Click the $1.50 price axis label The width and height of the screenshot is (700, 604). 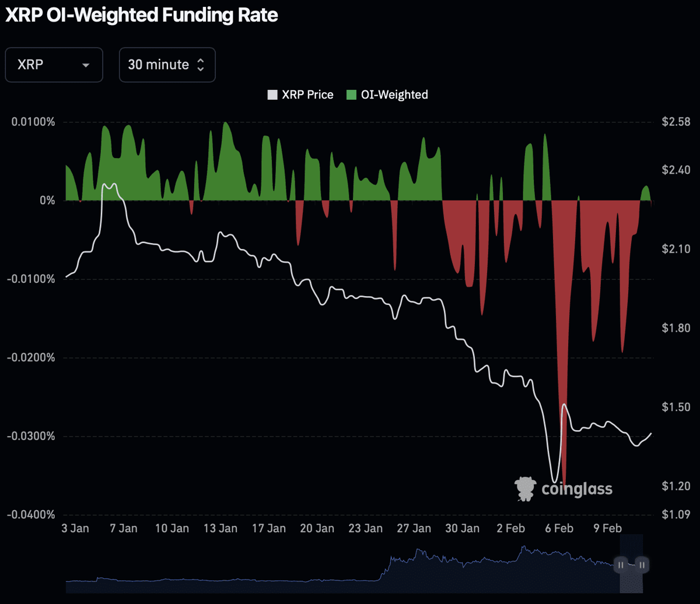tap(675, 406)
